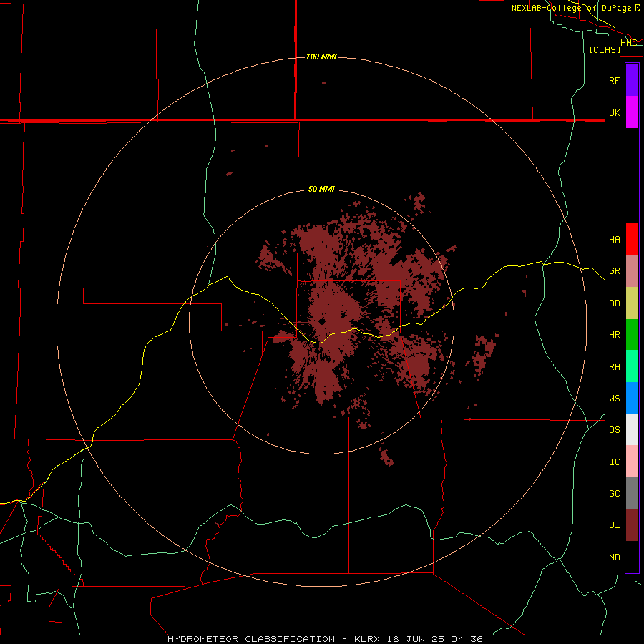Click the ND legend label
Screen dimensions: 644x644
click(x=614, y=557)
